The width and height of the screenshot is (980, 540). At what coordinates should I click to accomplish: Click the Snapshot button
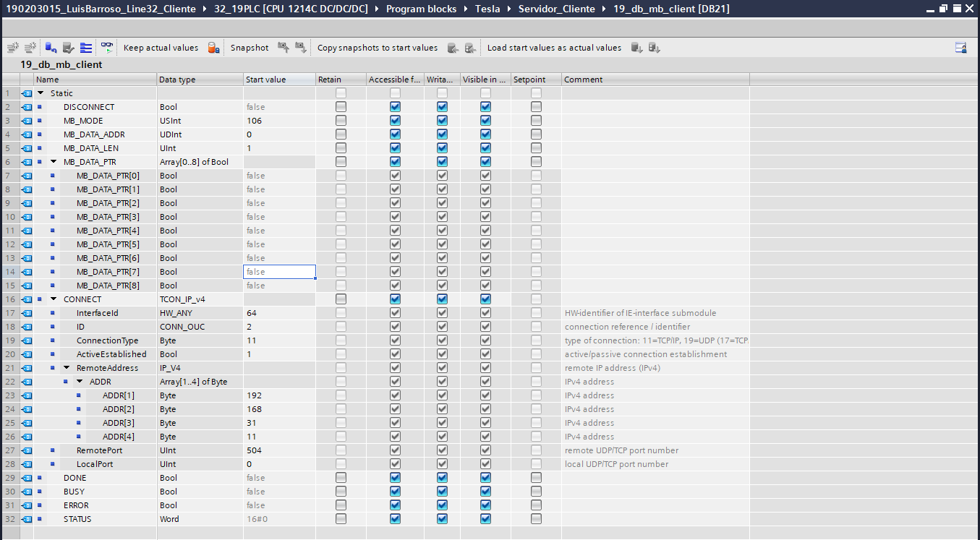click(250, 48)
